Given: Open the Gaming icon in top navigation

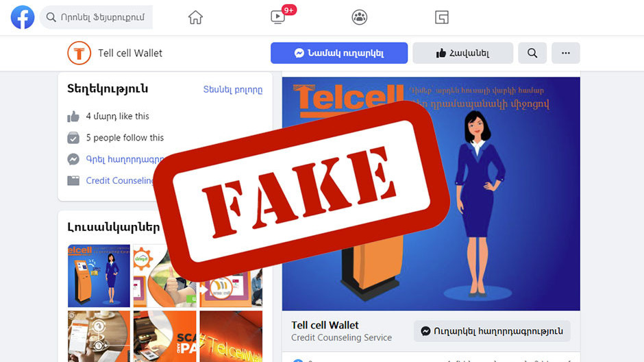Looking at the screenshot, I should click(x=441, y=17).
